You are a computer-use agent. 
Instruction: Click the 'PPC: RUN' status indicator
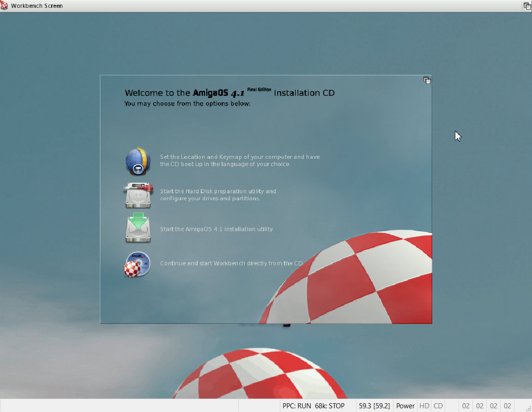297,406
